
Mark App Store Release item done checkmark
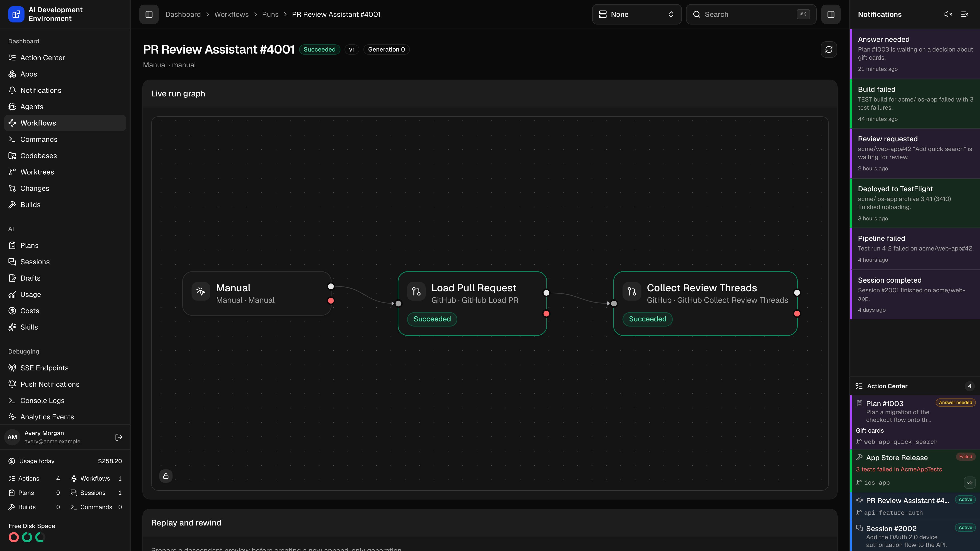click(969, 483)
